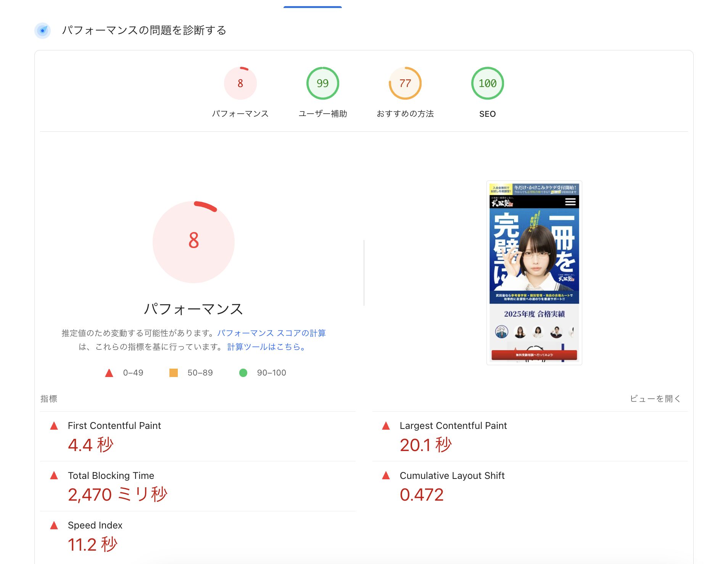Select the green 90–100 legend dot

pos(243,372)
